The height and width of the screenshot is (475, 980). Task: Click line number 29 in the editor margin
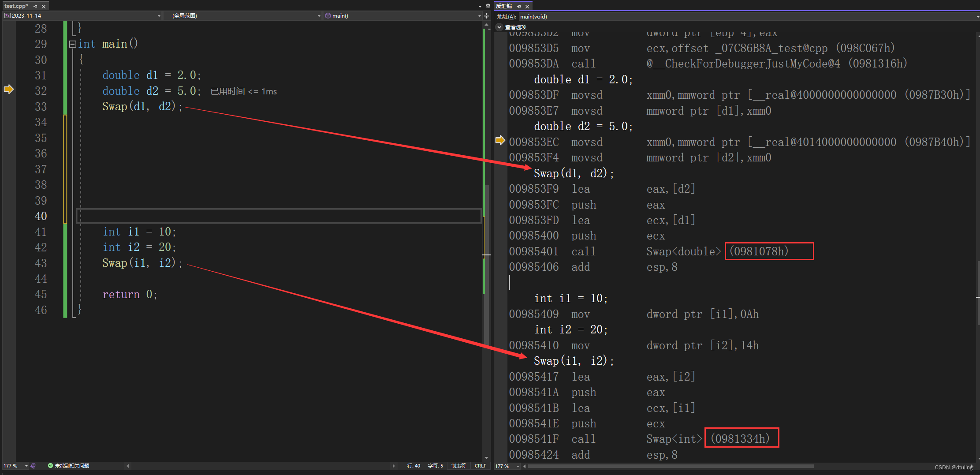(41, 44)
